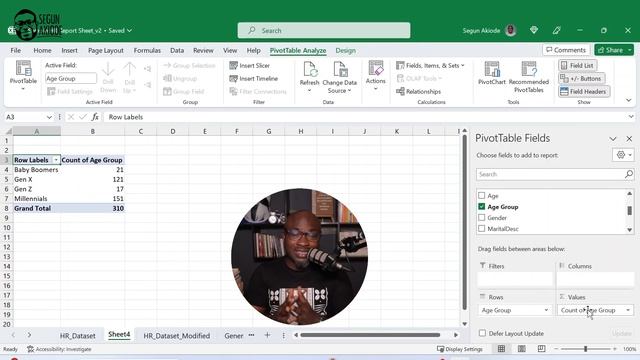The width and height of the screenshot is (640, 360).
Task: Open Relationships in Calculations group
Action: (x=418, y=91)
